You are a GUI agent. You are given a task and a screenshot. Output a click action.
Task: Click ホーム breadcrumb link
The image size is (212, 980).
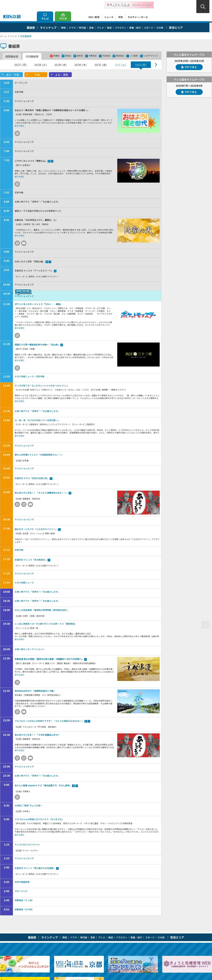pyautogui.click(x=3, y=36)
